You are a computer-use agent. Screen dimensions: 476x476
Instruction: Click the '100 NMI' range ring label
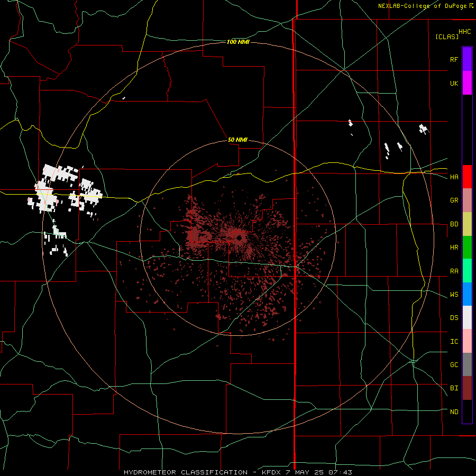click(238, 42)
